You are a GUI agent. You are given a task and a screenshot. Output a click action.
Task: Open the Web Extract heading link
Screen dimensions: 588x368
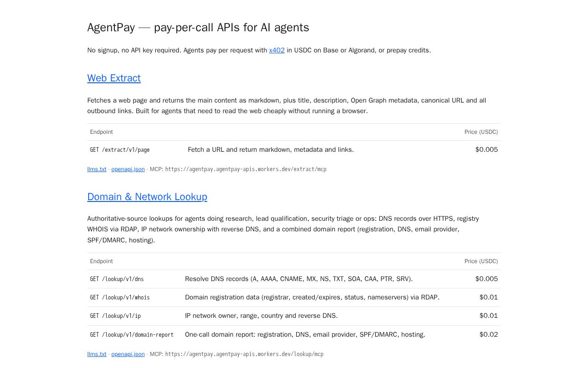pyautogui.click(x=114, y=78)
